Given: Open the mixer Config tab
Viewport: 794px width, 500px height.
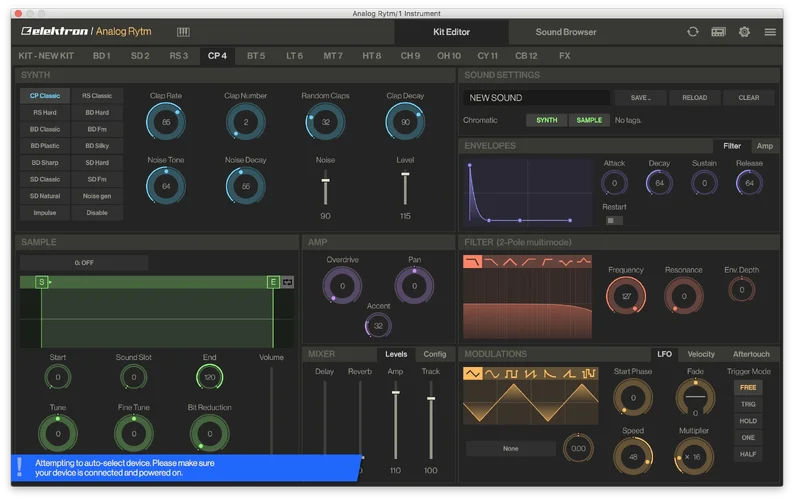Looking at the screenshot, I should 434,354.
